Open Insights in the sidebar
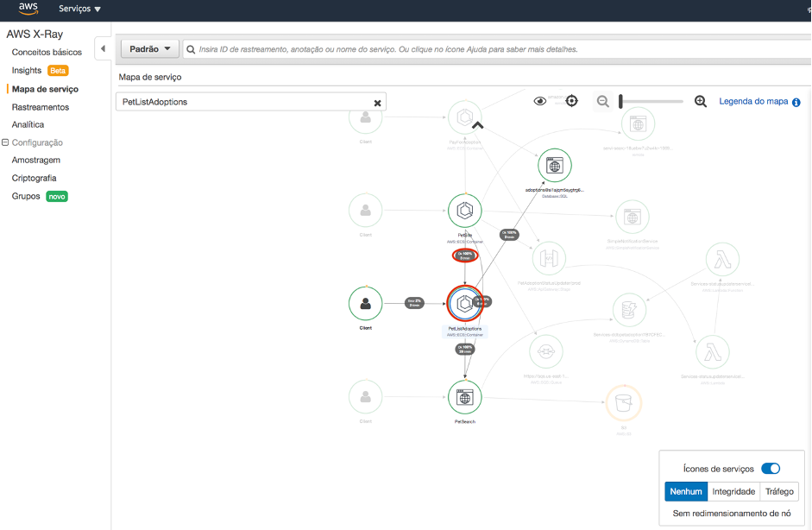This screenshot has width=812, height=530. pyautogui.click(x=27, y=70)
